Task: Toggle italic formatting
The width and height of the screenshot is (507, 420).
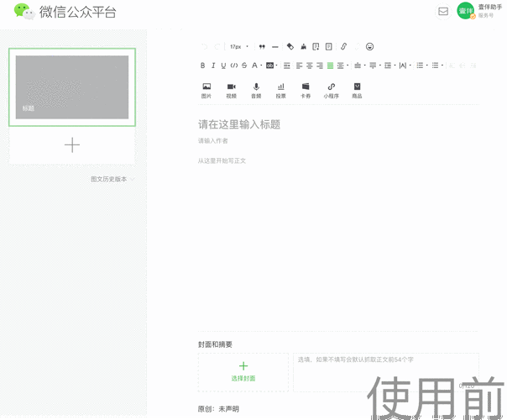Action: pos(213,66)
